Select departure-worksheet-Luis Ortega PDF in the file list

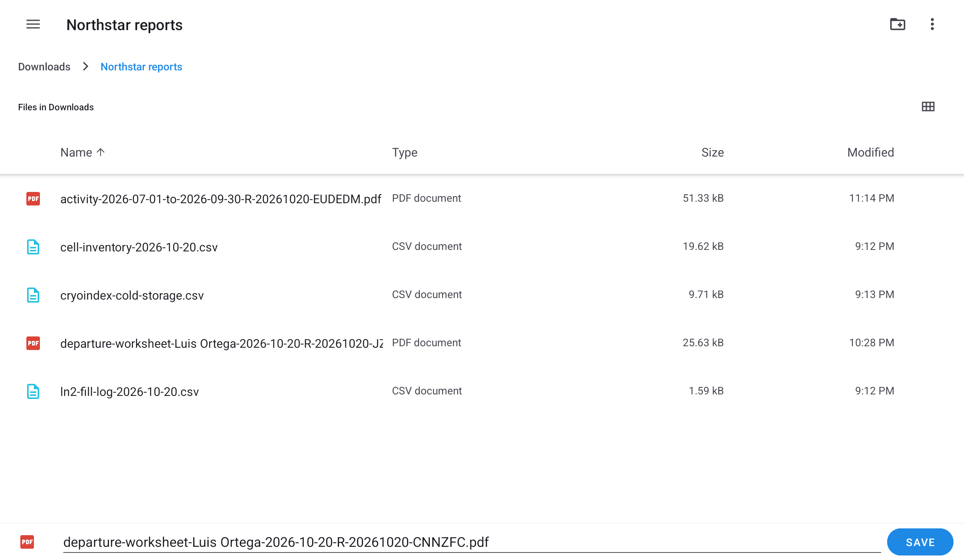coord(221,344)
